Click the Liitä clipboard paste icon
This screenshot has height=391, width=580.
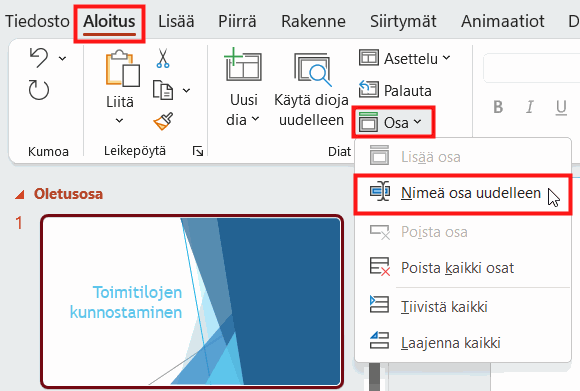122,69
